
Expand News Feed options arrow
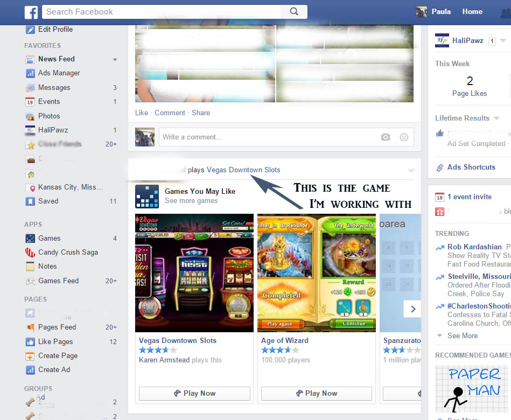(x=115, y=59)
